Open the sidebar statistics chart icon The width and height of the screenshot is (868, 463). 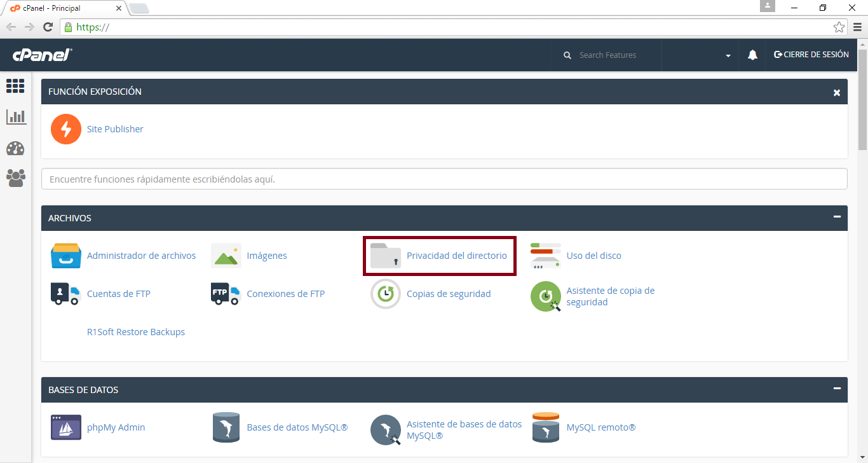pyautogui.click(x=16, y=117)
